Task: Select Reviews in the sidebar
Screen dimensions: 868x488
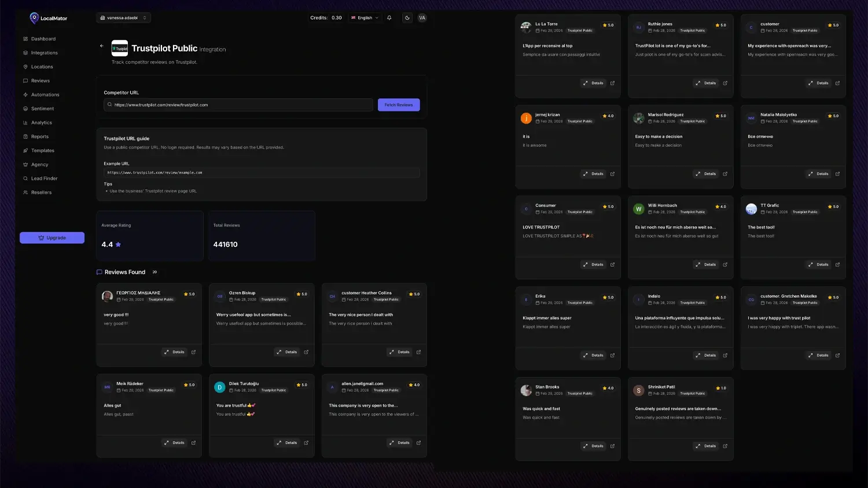Action: click(36, 80)
